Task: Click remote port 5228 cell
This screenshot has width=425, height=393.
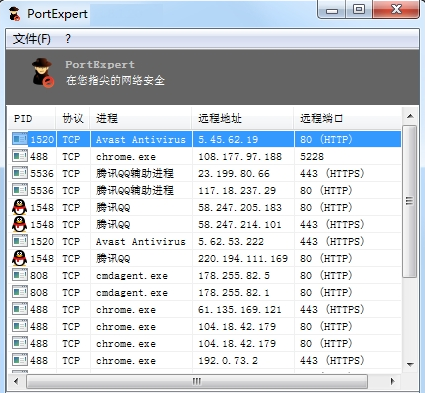Action: pos(312,156)
